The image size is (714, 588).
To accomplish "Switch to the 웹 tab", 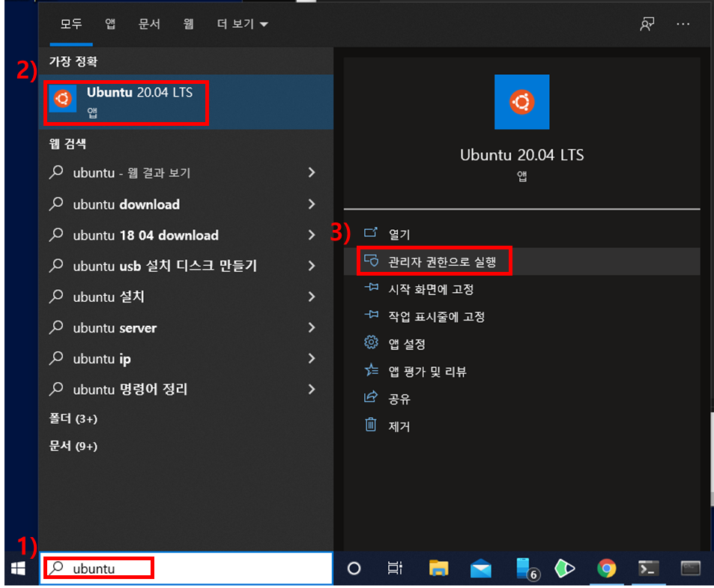I will tap(188, 24).
